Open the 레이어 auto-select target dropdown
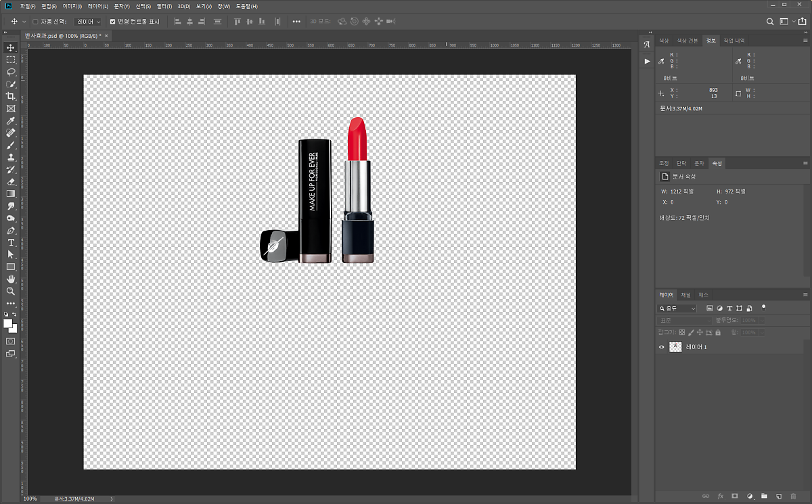The height and width of the screenshot is (504, 812). (88, 22)
